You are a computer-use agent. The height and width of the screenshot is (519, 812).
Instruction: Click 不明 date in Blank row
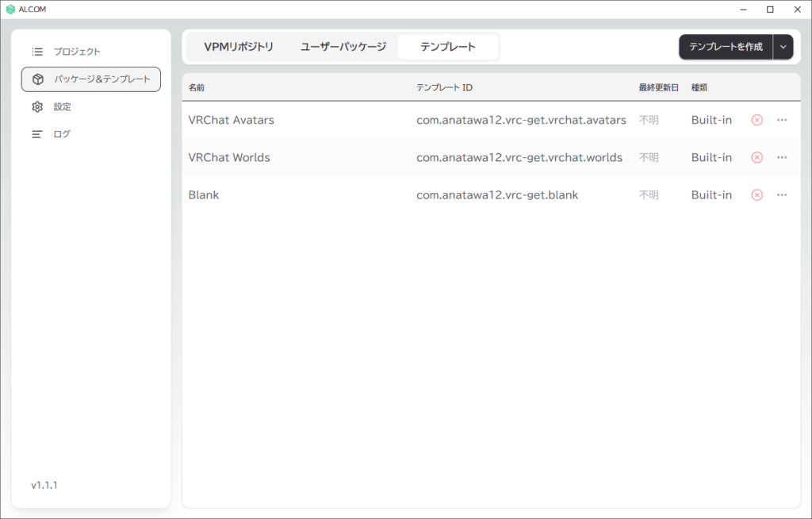[x=649, y=195]
